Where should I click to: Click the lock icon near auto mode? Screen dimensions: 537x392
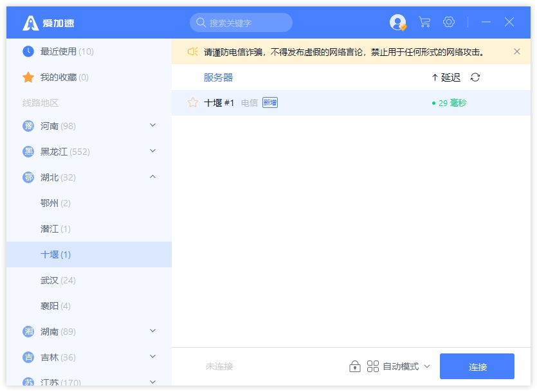pyautogui.click(x=354, y=366)
